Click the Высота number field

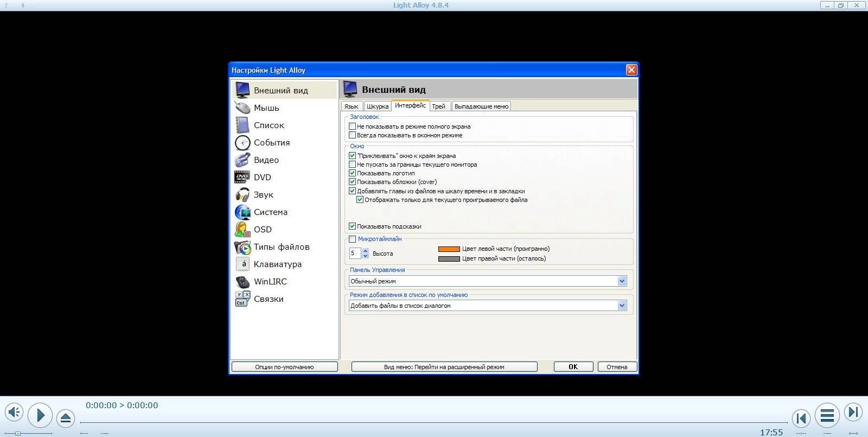[x=355, y=254]
